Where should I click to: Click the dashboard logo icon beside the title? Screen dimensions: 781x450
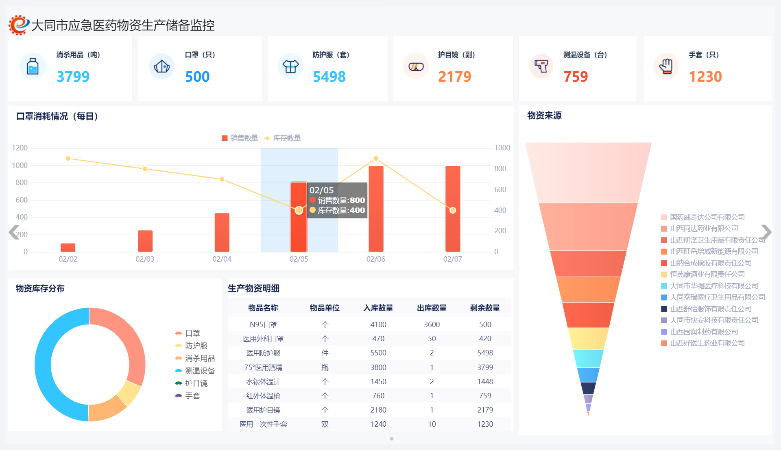click(18, 24)
